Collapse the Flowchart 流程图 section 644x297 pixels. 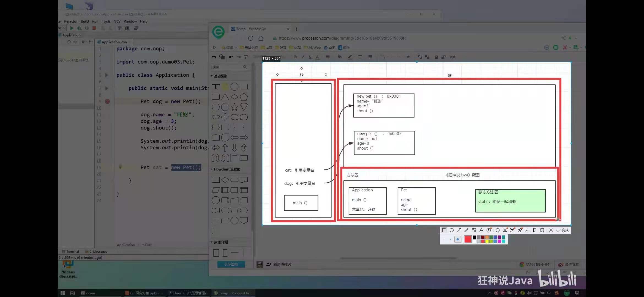(212, 169)
